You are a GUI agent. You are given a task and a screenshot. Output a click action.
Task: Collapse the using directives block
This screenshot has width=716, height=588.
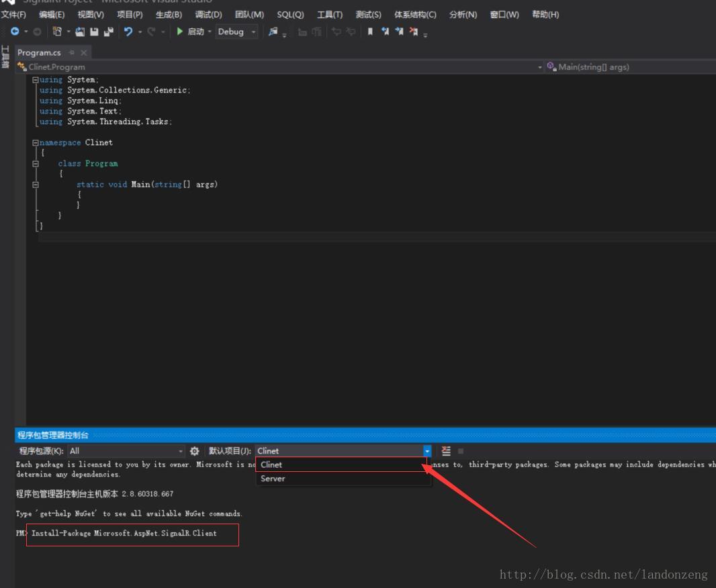click(36, 80)
